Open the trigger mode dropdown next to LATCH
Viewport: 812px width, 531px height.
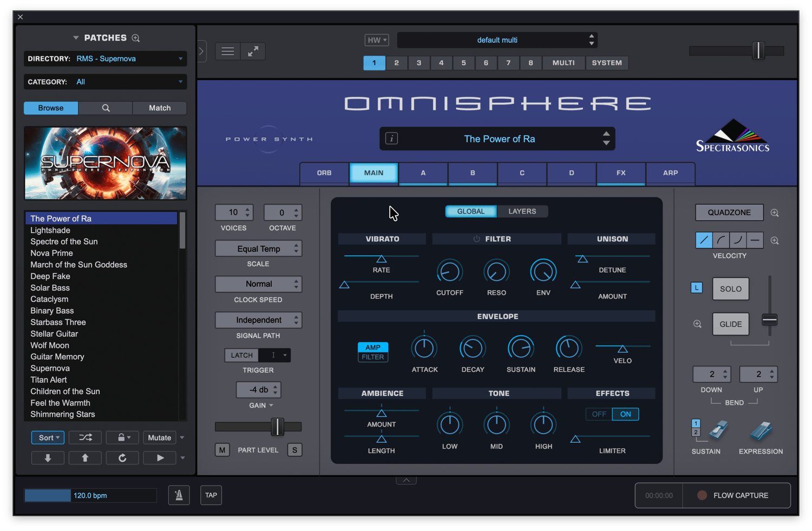(274, 355)
